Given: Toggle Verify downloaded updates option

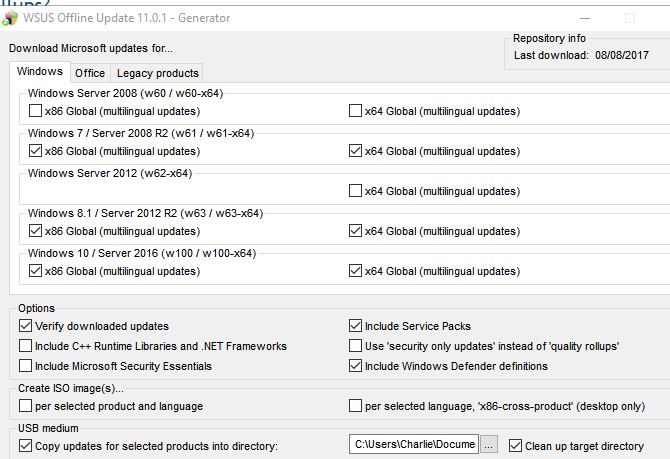Looking at the screenshot, I should (26, 326).
